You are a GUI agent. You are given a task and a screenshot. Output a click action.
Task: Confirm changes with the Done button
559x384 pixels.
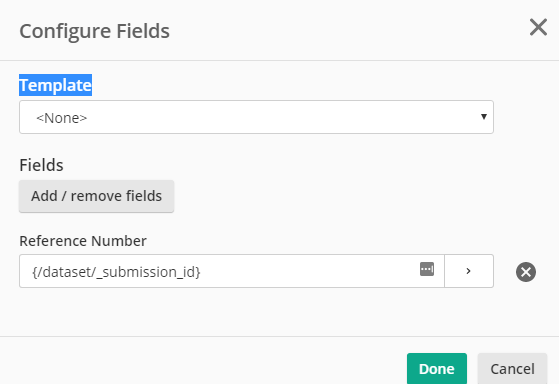coord(437,369)
